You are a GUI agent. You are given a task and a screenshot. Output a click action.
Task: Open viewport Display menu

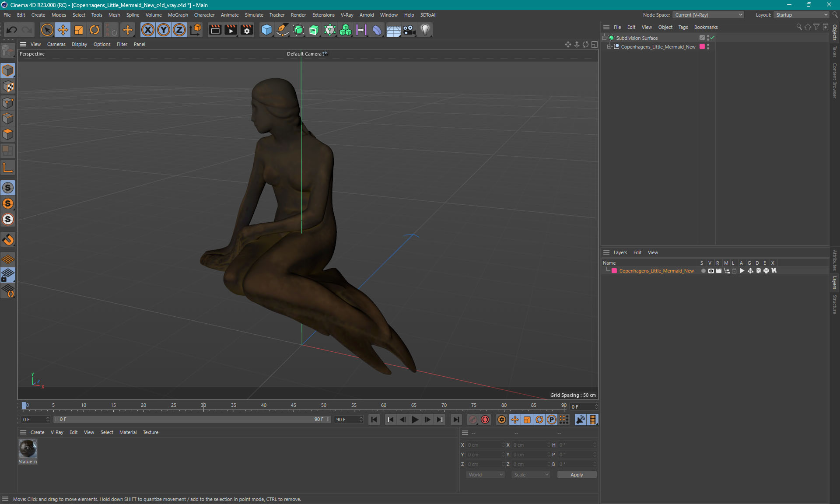(x=79, y=44)
